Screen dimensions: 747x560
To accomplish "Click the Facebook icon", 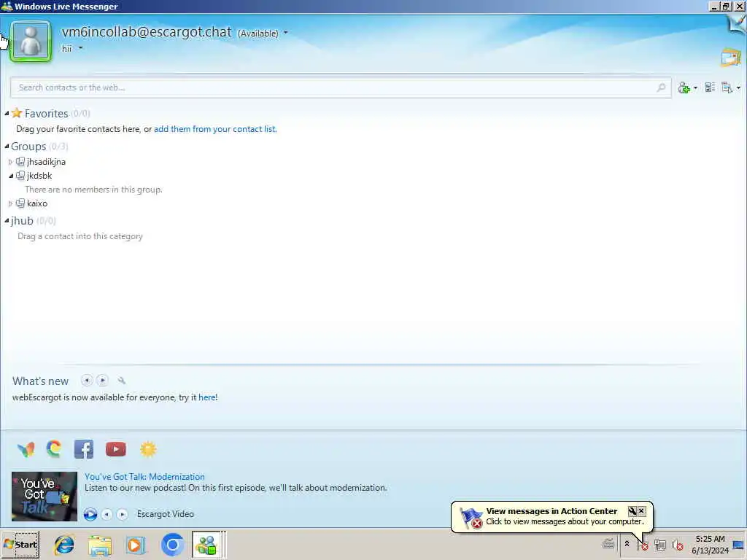I will pos(84,449).
